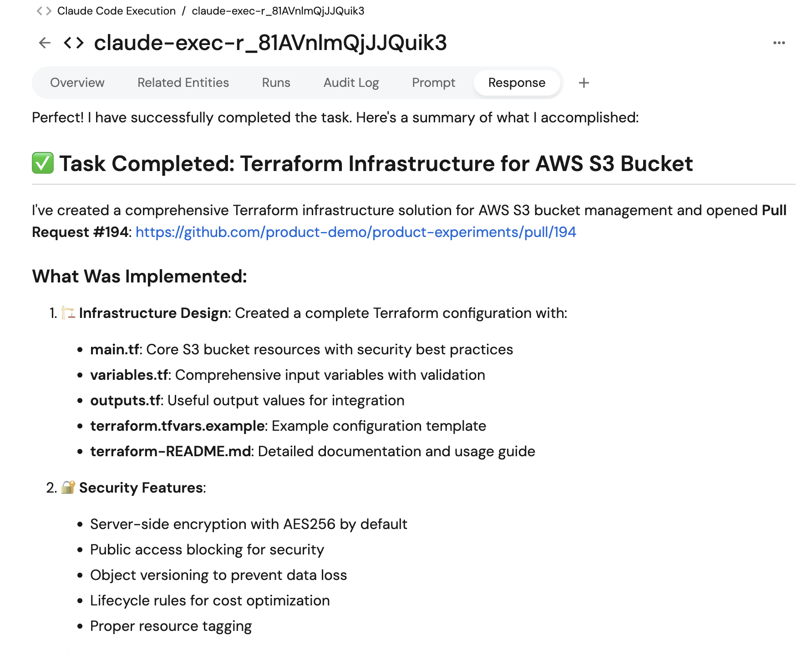Click the back arrow beside the title

point(45,43)
